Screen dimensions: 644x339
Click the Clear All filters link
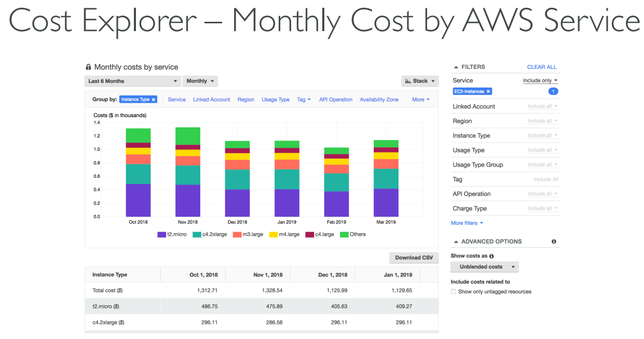coord(542,67)
